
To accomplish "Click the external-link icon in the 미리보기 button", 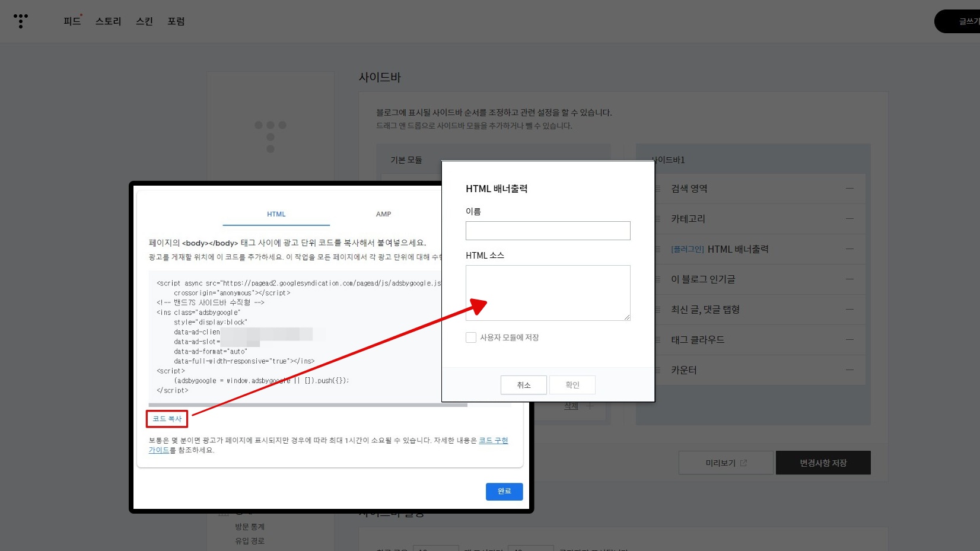I will click(743, 463).
